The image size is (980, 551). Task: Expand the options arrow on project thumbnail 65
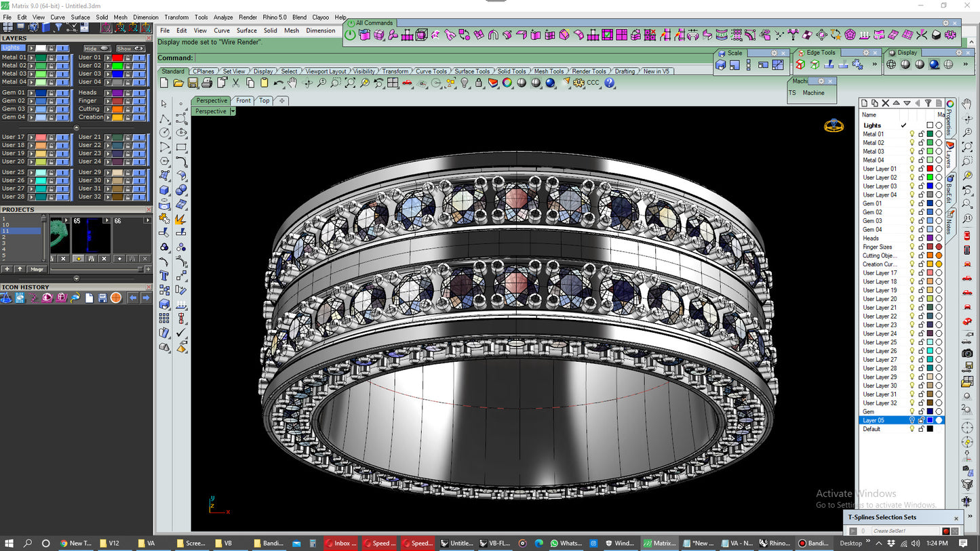pos(107,220)
